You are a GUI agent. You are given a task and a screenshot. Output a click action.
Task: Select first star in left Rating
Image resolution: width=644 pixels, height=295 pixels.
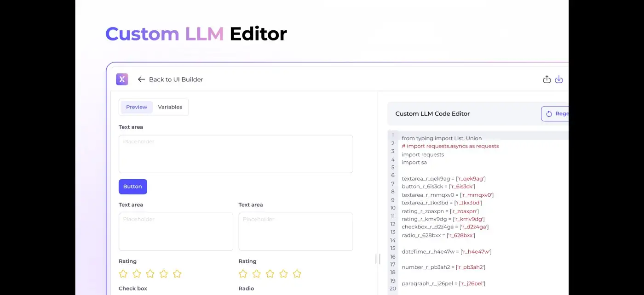pyautogui.click(x=123, y=274)
